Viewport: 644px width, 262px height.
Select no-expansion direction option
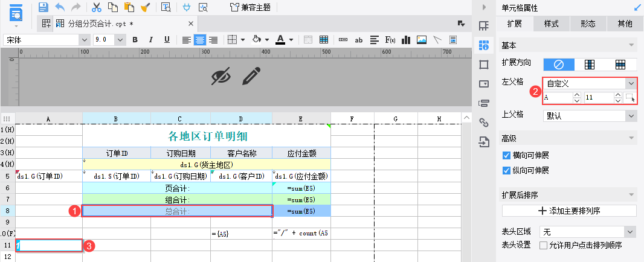pos(559,65)
